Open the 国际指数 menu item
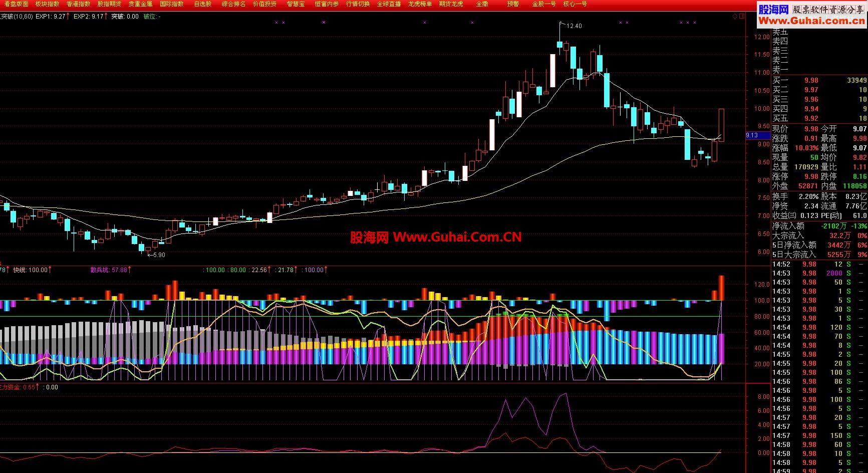This screenshot has width=868, height=473. tap(171, 4)
